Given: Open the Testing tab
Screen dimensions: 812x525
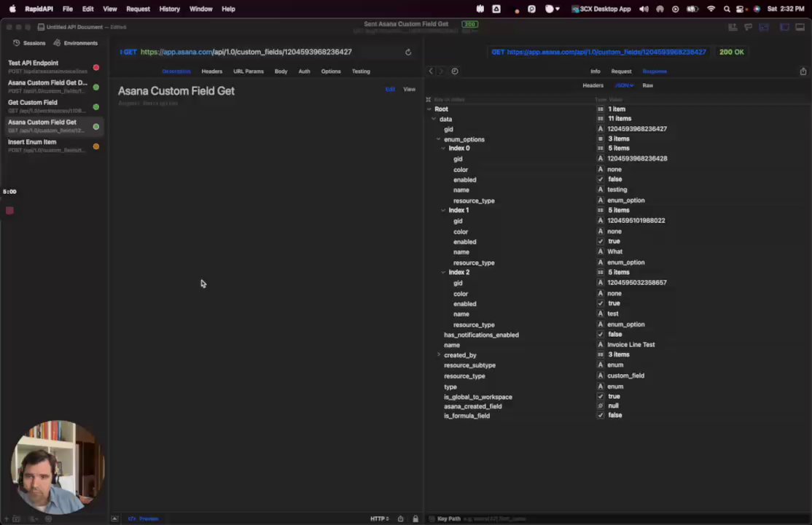Looking at the screenshot, I should point(361,71).
